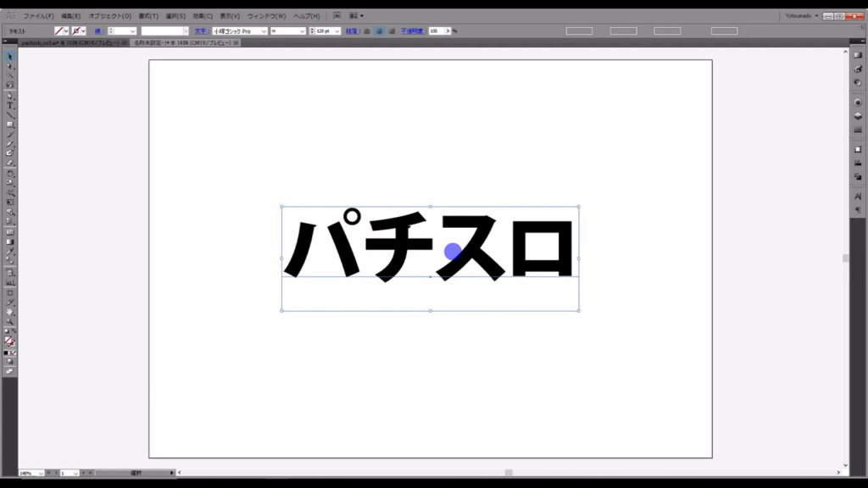Open the font size dropdown showing 120 pt
The image size is (868, 488).
(x=337, y=30)
